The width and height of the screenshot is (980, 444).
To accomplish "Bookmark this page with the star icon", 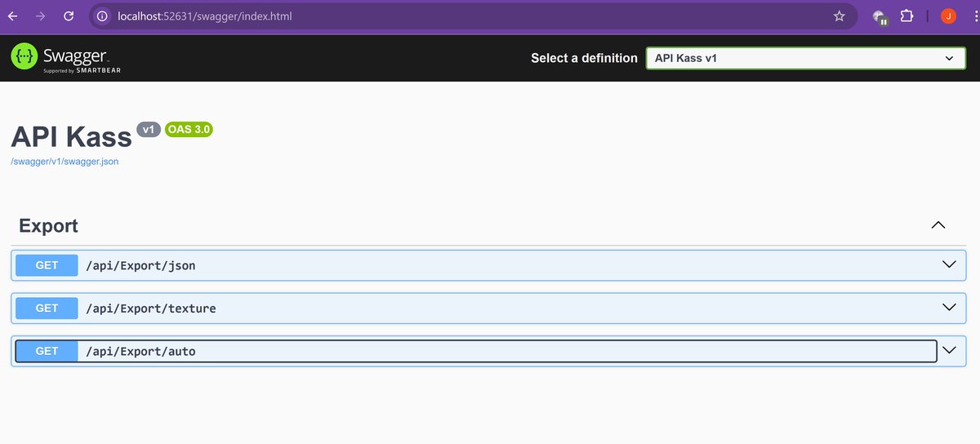I will click(839, 16).
